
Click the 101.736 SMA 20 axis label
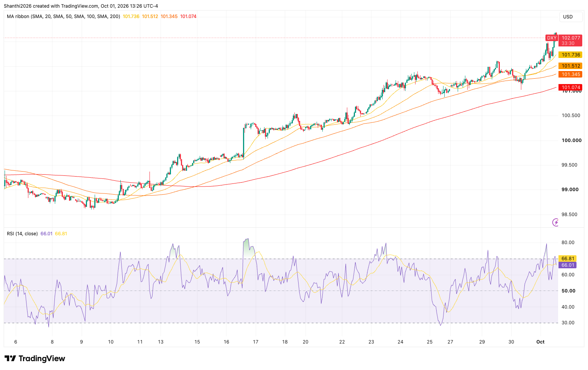571,55
